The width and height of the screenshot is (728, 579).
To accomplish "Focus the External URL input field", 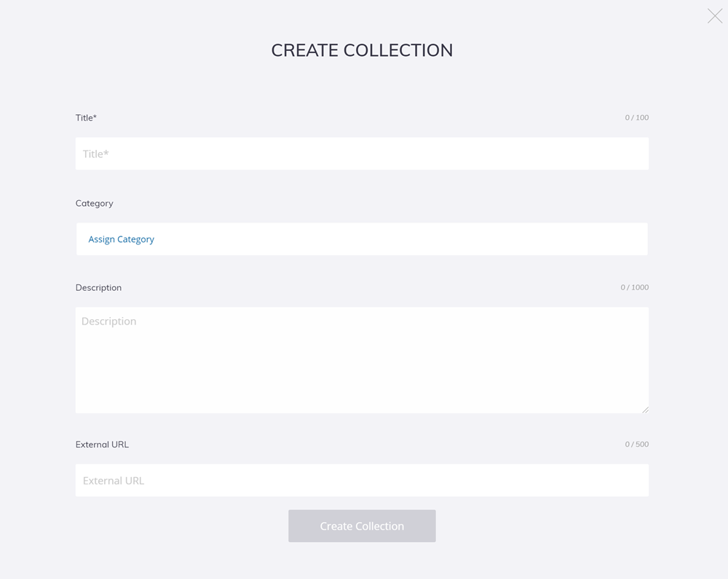I will [362, 480].
